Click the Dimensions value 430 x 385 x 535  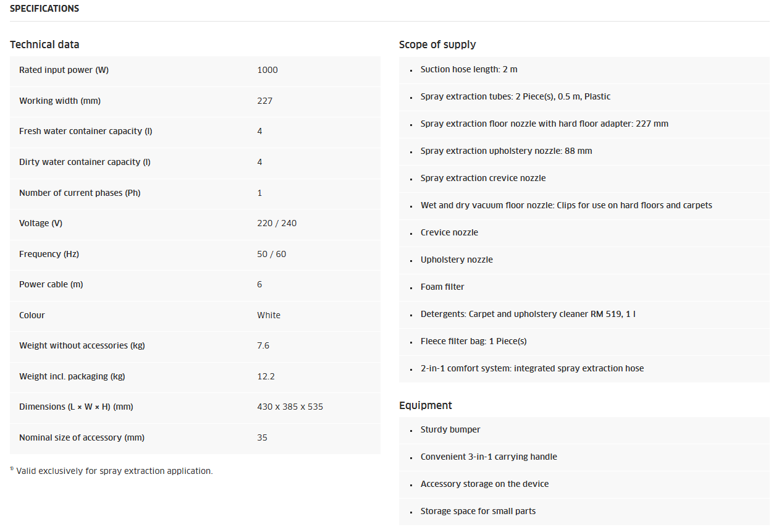click(x=290, y=407)
